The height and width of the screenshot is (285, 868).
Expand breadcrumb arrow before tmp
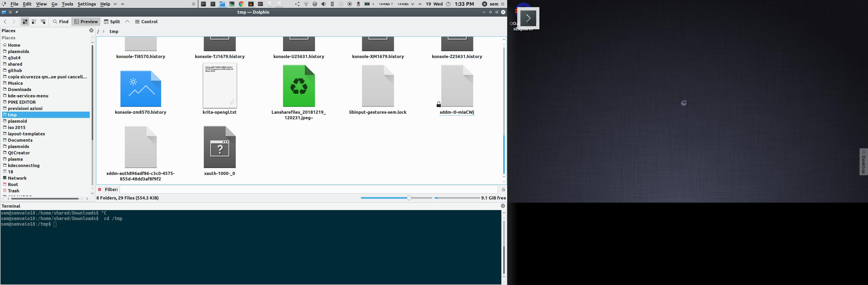(x=104, y=31)
